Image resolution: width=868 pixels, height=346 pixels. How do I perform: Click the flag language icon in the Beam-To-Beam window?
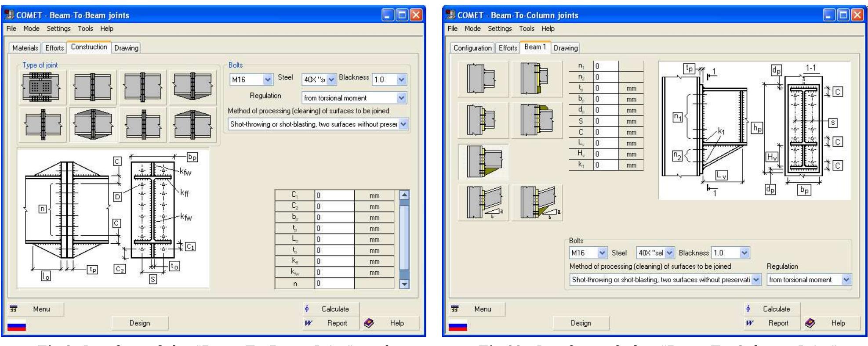17,326
